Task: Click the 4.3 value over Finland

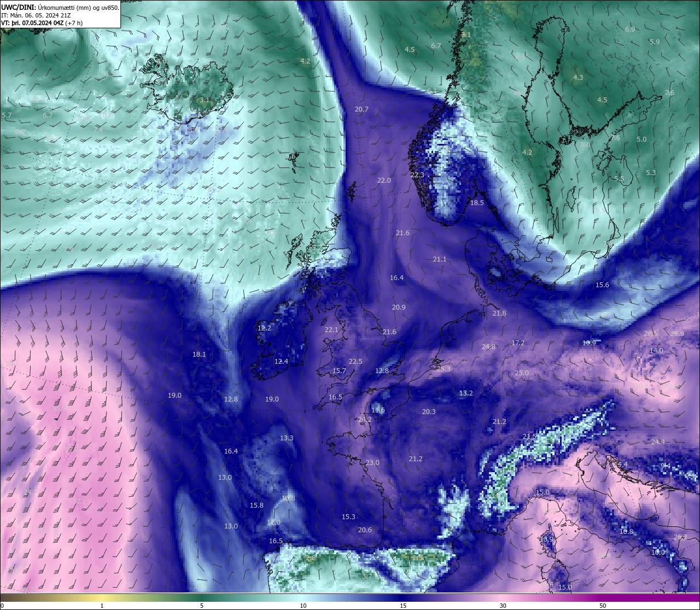Action: [x=578, y=78]
